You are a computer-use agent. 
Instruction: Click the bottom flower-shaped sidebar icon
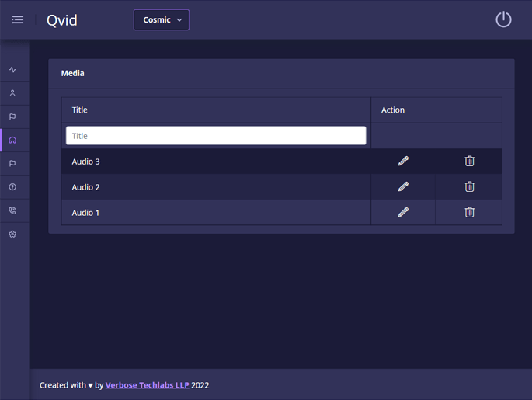12,234
